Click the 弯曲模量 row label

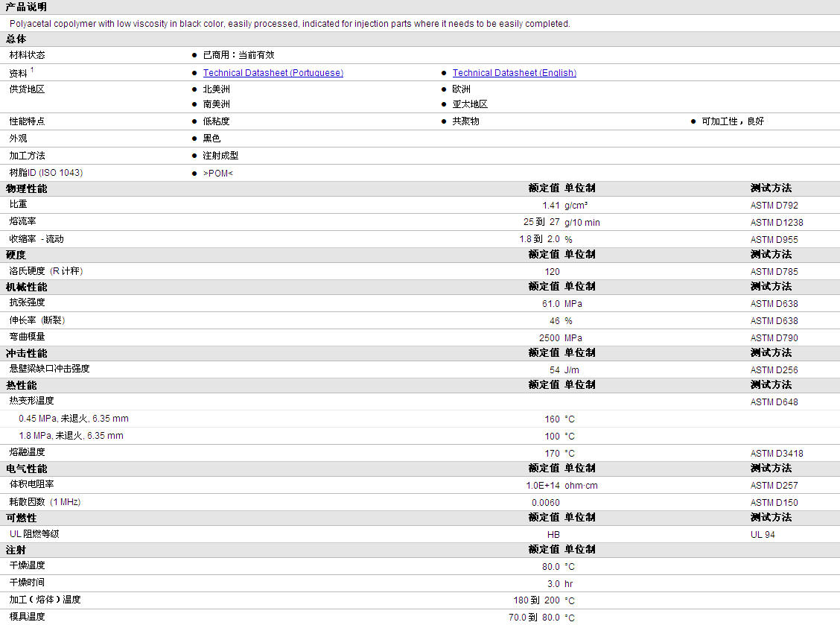pos(28,337)
